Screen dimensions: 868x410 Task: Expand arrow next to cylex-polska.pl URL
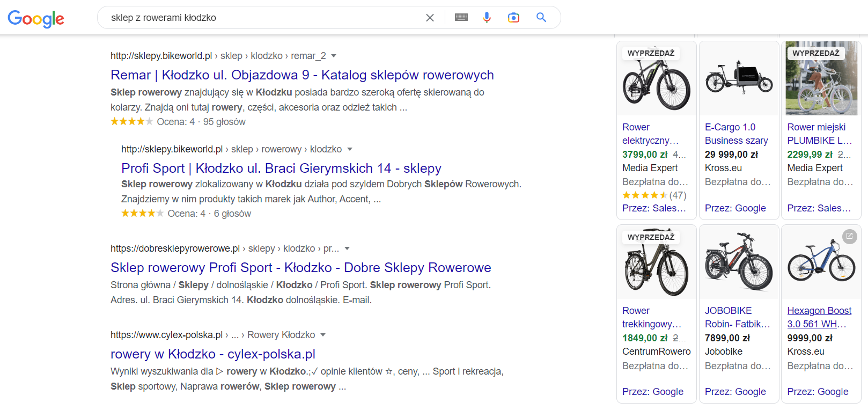click(323, 335)
